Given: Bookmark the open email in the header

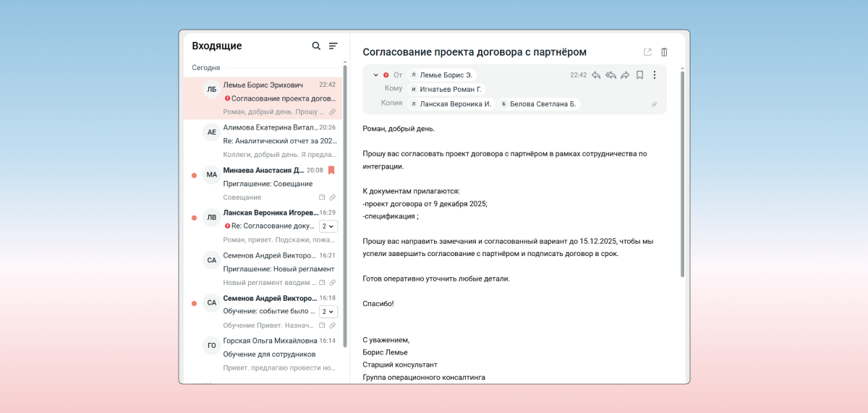Looking at the screenshot, I should point(639,75).
